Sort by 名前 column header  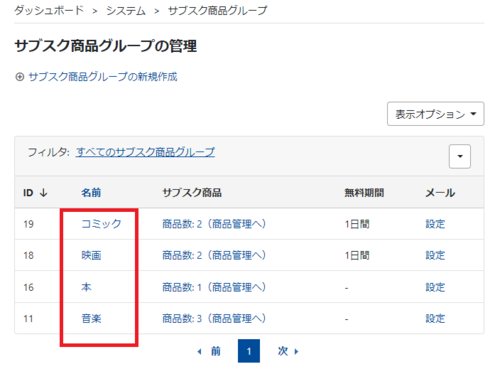point(91,193)
